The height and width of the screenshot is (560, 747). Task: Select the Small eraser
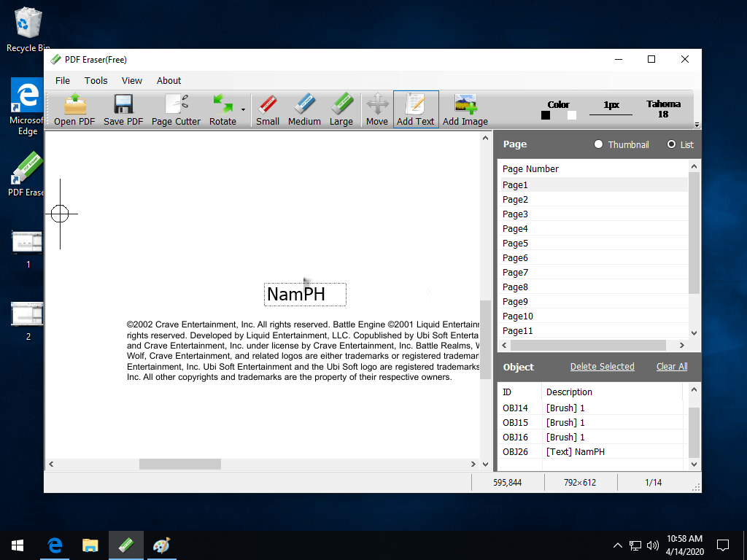[267, 109]
